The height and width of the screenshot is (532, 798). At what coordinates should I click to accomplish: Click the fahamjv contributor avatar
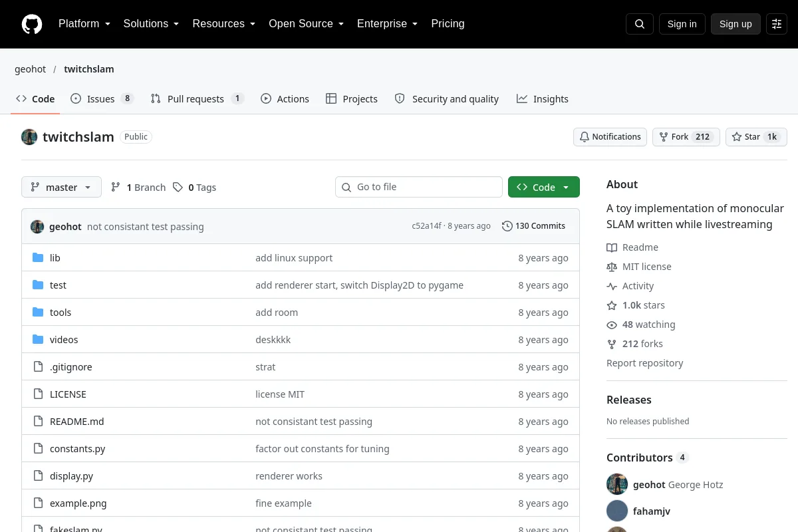tap(617, 511)
